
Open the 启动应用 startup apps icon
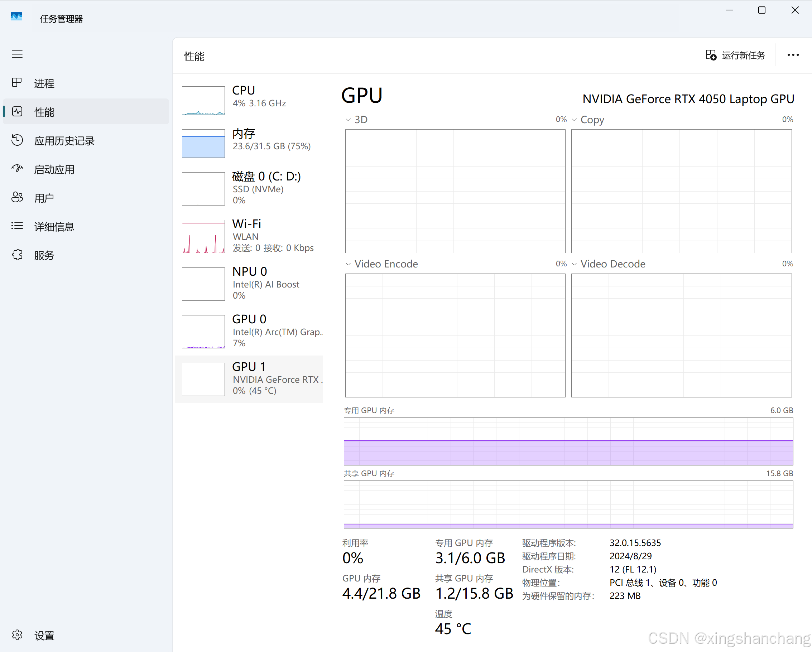point(17,169)
